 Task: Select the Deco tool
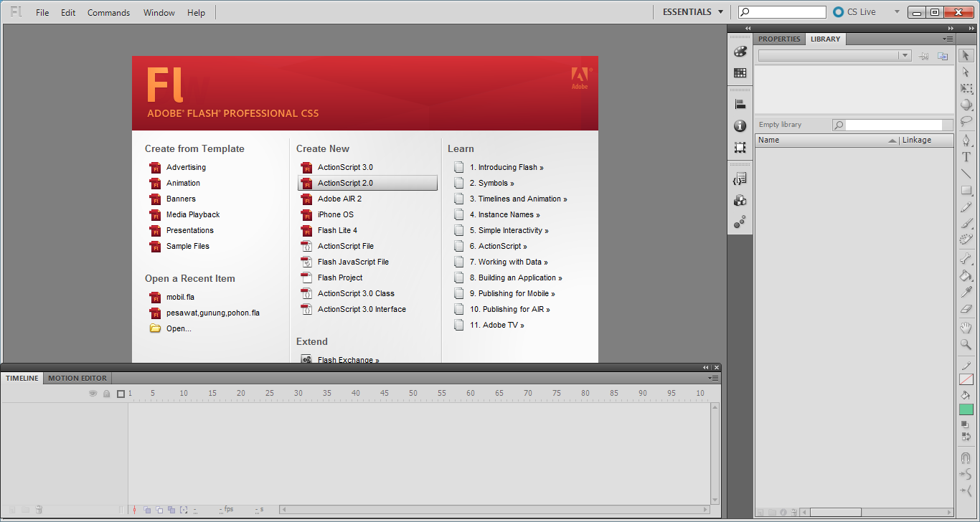pyautogui.click(x=966, y=240)
